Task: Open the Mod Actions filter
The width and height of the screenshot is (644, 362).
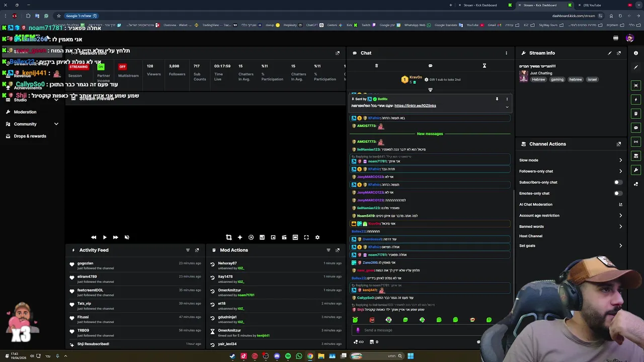Action: coord(329,250)
